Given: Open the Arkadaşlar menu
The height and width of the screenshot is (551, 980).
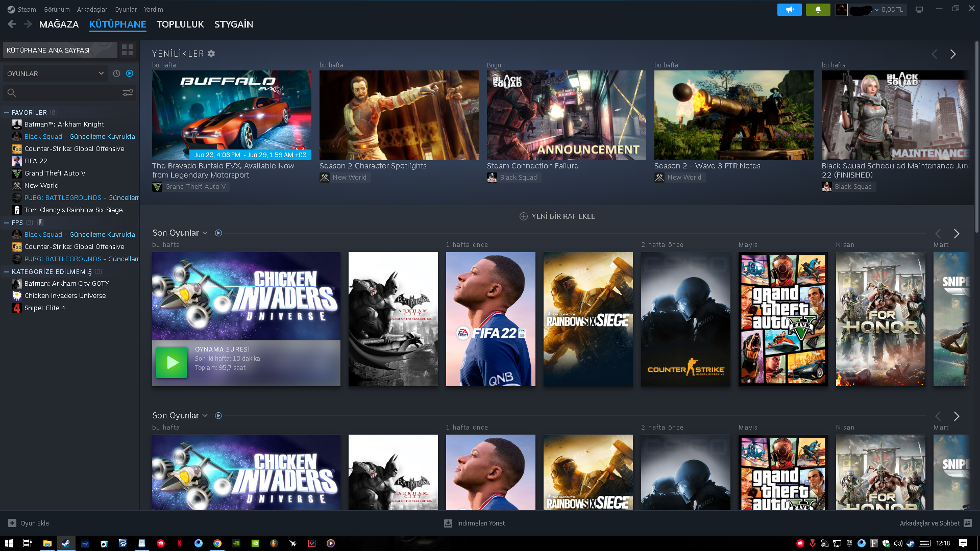Looking at the screenshot, I should click(x=92, y=9).
